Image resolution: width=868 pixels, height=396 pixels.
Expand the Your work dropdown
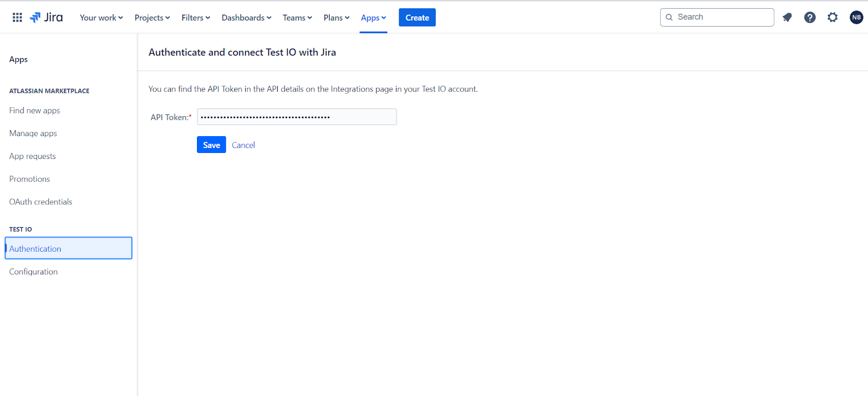pyautogui.click(x=101, y=17)
